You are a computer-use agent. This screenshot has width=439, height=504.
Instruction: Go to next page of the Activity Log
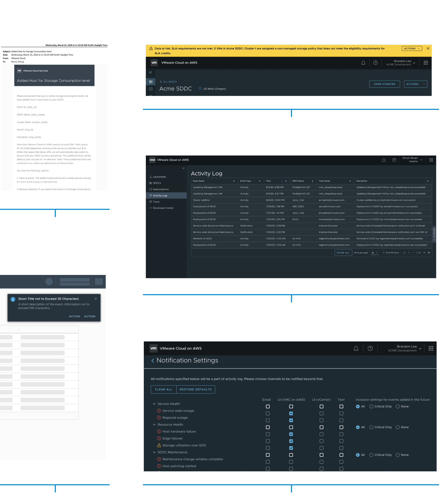click(424, 253)
